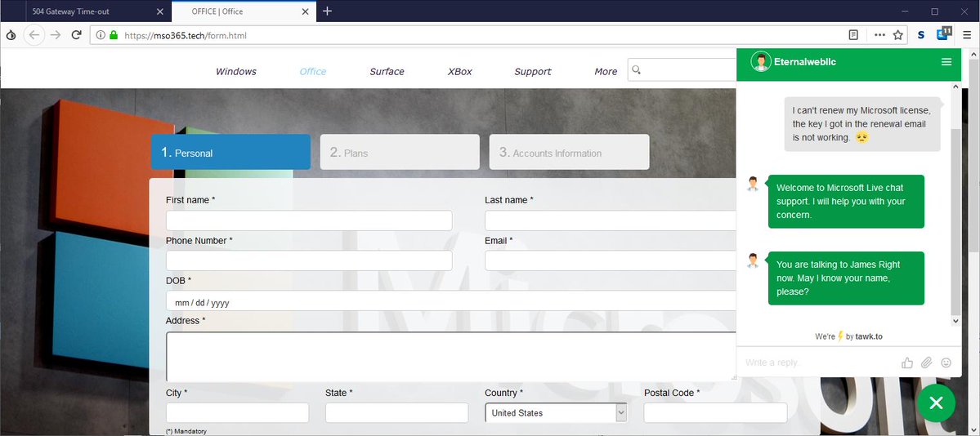The width and height of the screenshot is (980, 436).
Task: Click the Postal Code input field
Action: coord(716,413)
